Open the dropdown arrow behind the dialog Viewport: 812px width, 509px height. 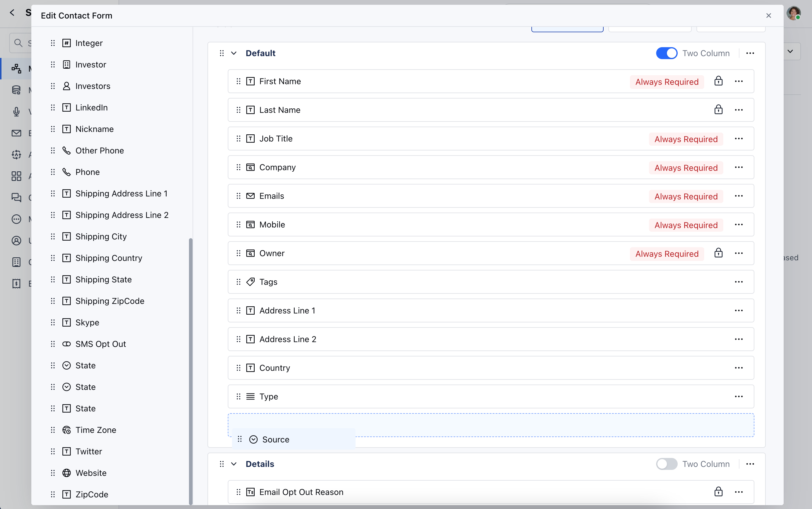791,52
